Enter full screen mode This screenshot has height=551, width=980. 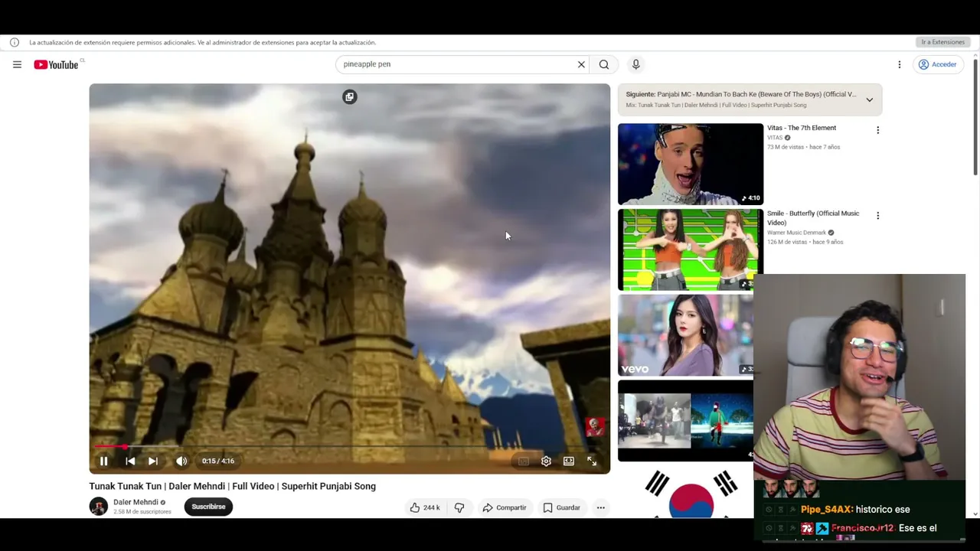click(592, 461)
